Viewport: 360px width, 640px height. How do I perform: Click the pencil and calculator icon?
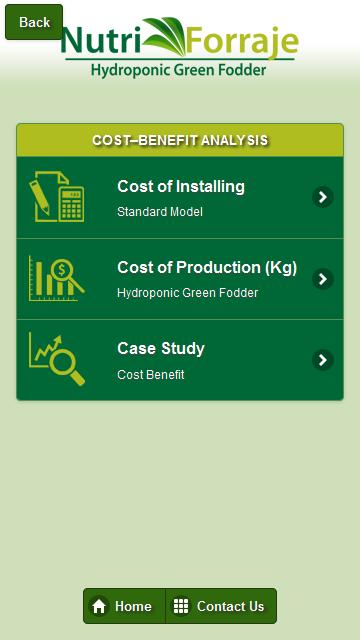coord(57,197)
